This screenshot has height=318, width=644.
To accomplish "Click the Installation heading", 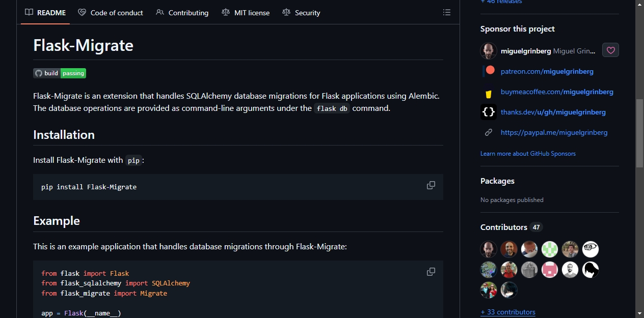I will 64,135.
